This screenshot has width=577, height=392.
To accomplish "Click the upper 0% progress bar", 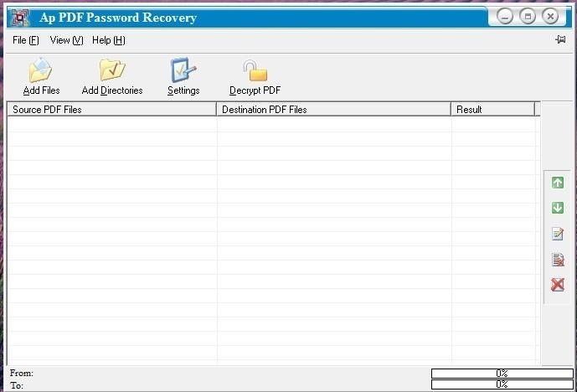I will click(502, 374).
